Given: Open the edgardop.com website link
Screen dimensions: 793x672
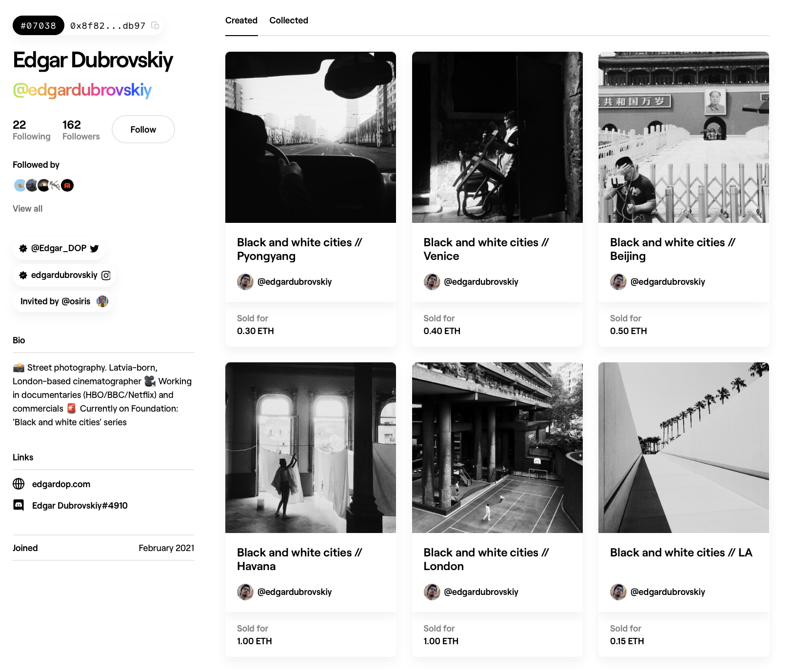Looking at the screenshot, I should pyautogui.click(x=61, y=484).
